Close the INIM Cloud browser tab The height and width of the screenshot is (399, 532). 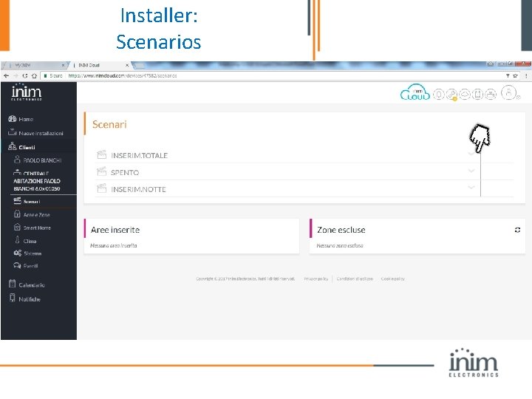point(127,65)
